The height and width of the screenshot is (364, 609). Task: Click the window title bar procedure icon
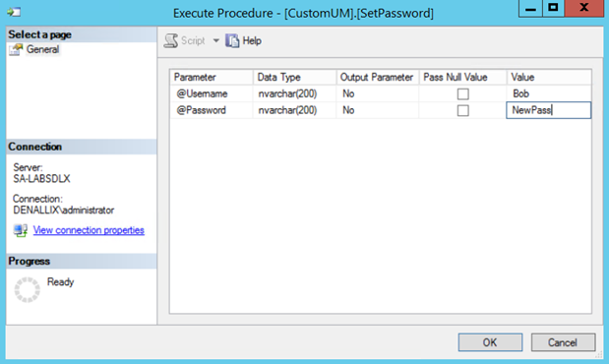coord(14,13)
